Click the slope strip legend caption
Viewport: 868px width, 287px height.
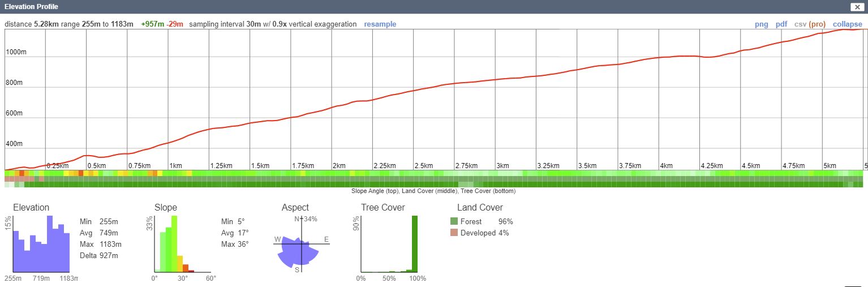(433, 191)
